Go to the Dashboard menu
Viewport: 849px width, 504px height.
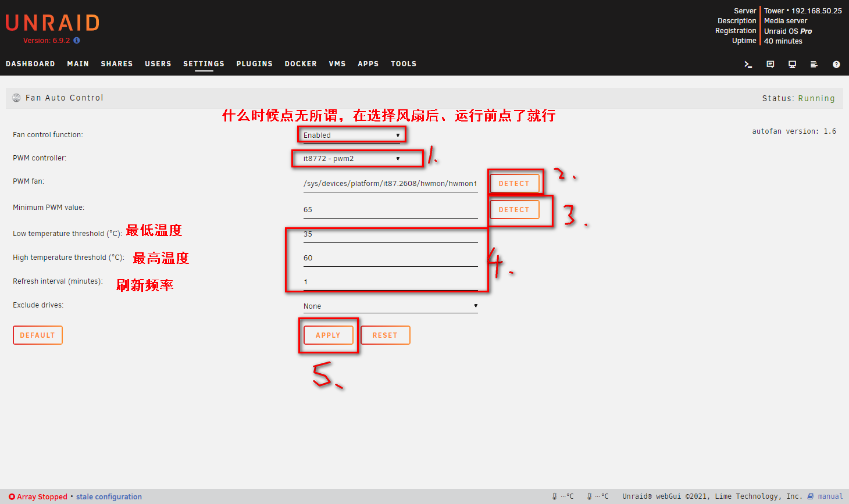coord(30,64)
